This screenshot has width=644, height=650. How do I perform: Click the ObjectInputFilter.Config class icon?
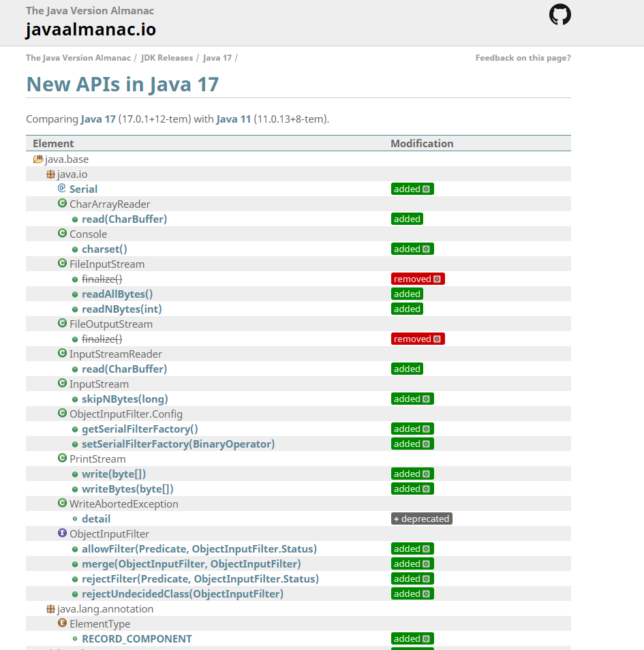click(x=62, y=413)
